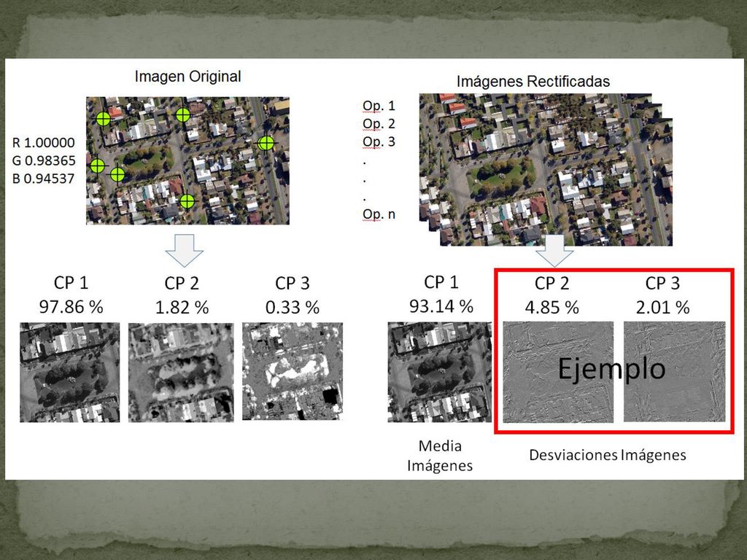Viewport: 747px width, 560px height.
Task: Select the stacked rectified aerial images
Action: tap(546, 169)
